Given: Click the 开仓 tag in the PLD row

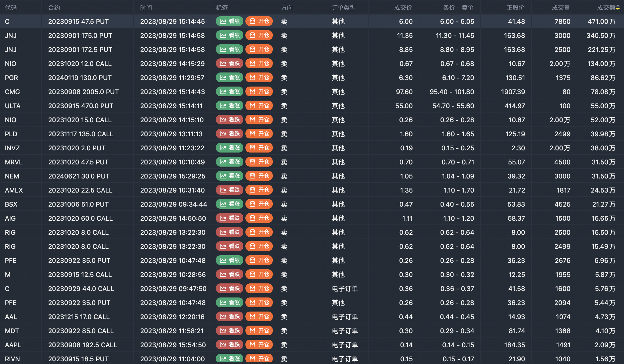Looking at the screenshot, I should [259, 134].
